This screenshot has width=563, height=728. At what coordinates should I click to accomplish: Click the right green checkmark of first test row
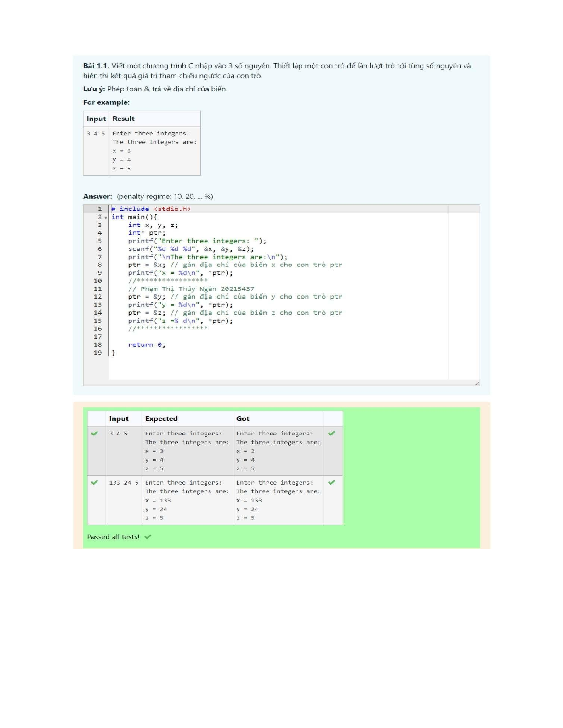tap(332, 433)
